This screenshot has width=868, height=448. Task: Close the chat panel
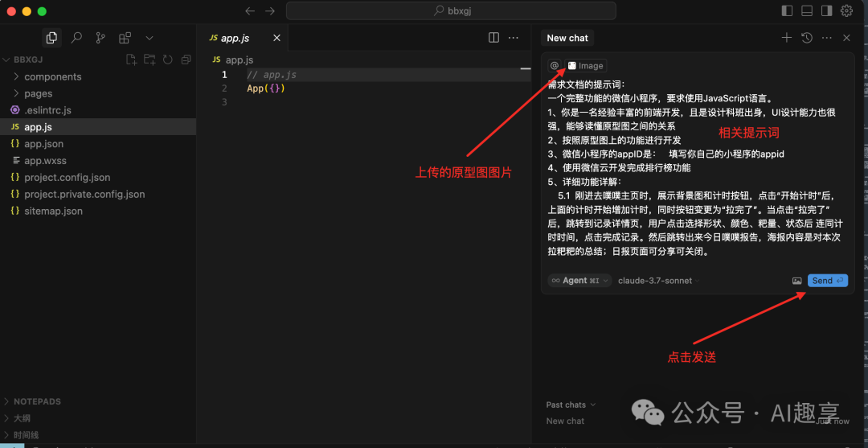pos(846,38)
